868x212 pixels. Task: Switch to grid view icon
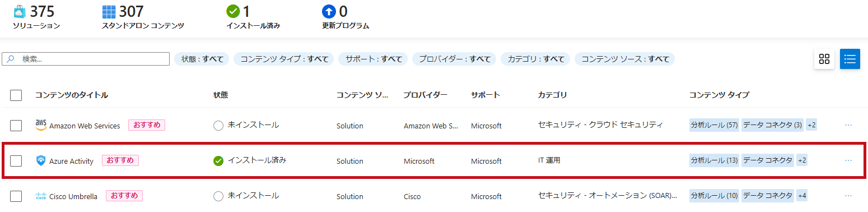(x=824, y=59)
